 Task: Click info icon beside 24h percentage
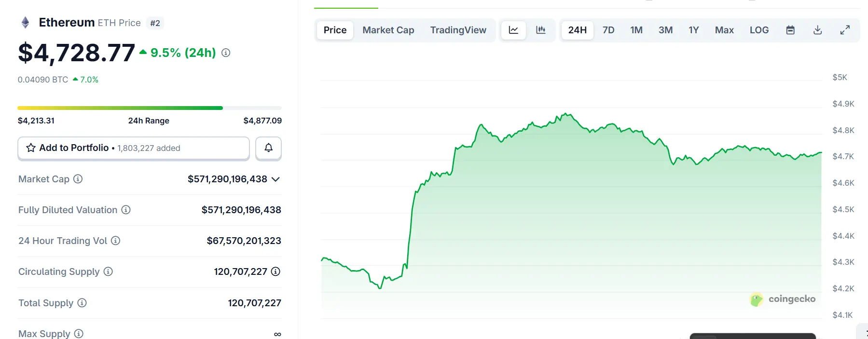click(226, 53)
